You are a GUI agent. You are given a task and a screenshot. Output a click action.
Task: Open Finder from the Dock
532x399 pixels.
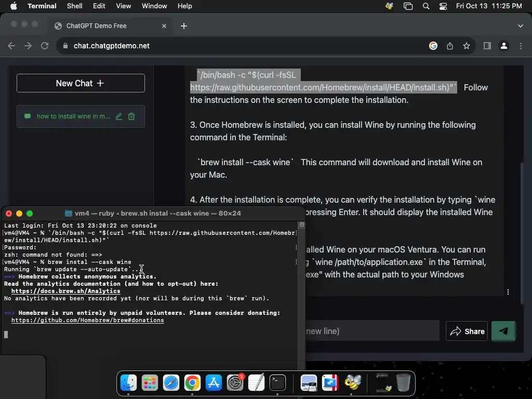coord(129,383)
